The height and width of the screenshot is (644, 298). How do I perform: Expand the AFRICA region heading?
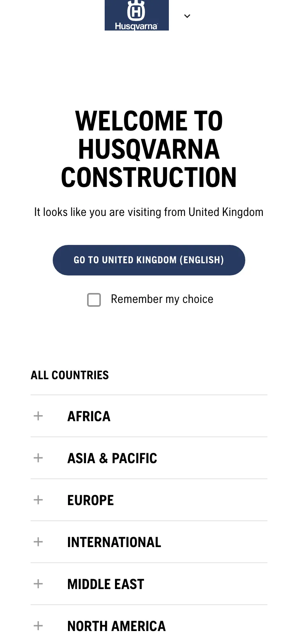pos(89,416)
